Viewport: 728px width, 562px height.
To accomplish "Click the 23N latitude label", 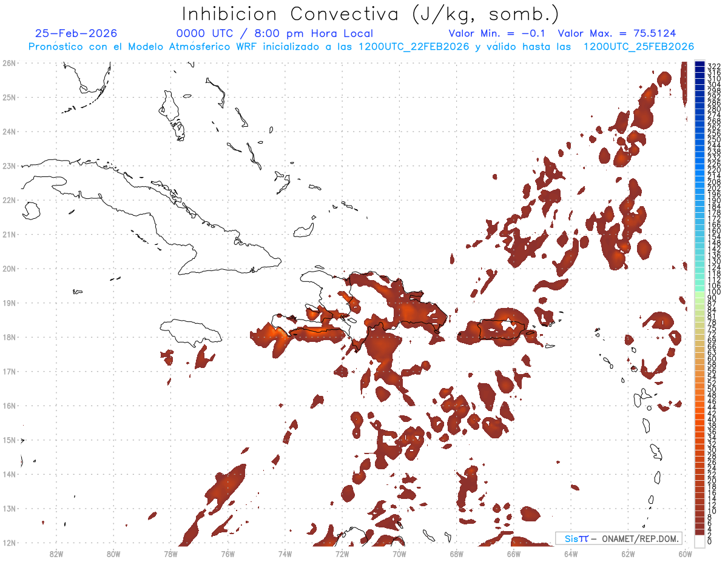I will [9, 166].
